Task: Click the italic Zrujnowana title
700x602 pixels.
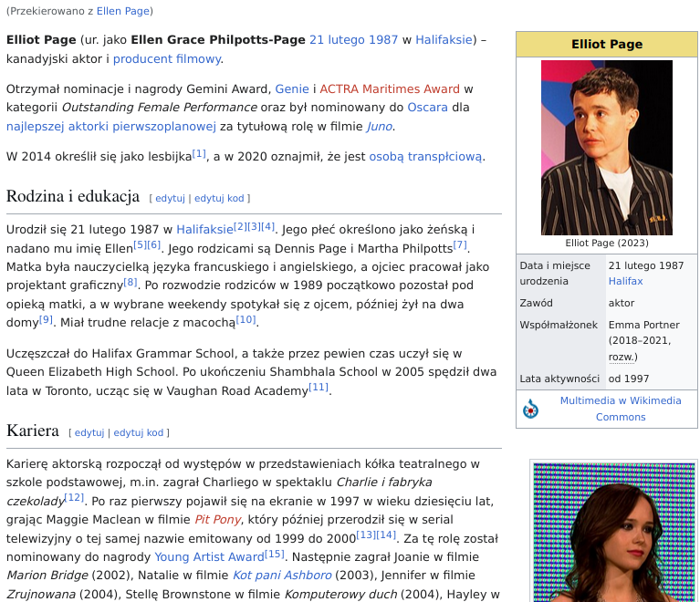Action: [41, 595]
